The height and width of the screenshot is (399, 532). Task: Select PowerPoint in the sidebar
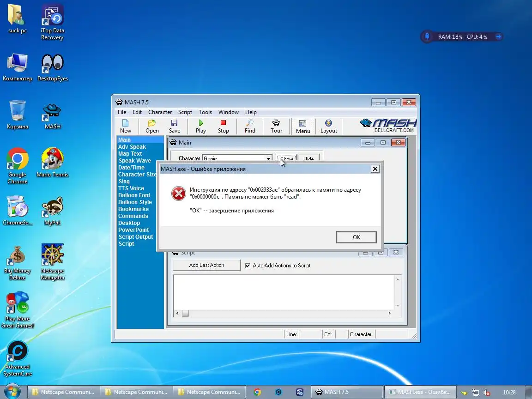point(133,230)
